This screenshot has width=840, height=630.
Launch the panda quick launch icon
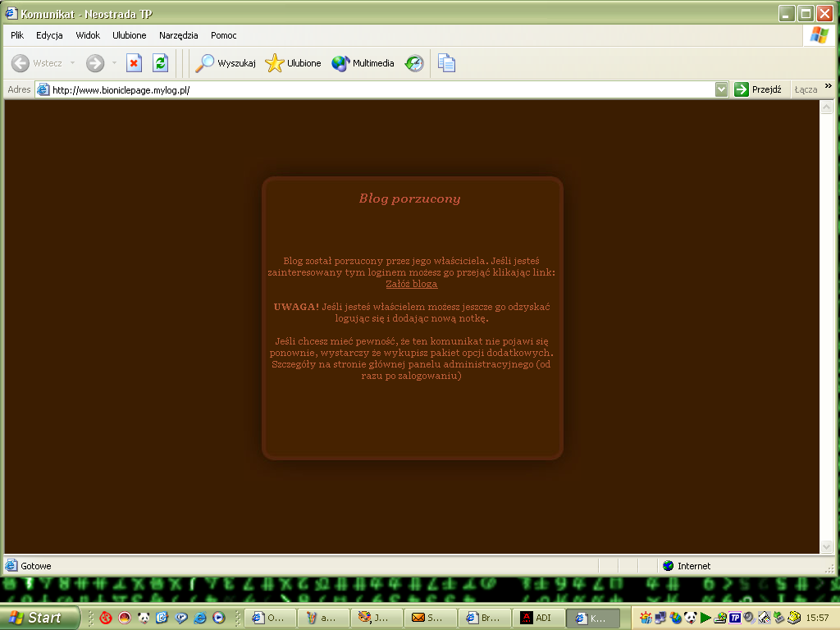[x=144, y=618]
